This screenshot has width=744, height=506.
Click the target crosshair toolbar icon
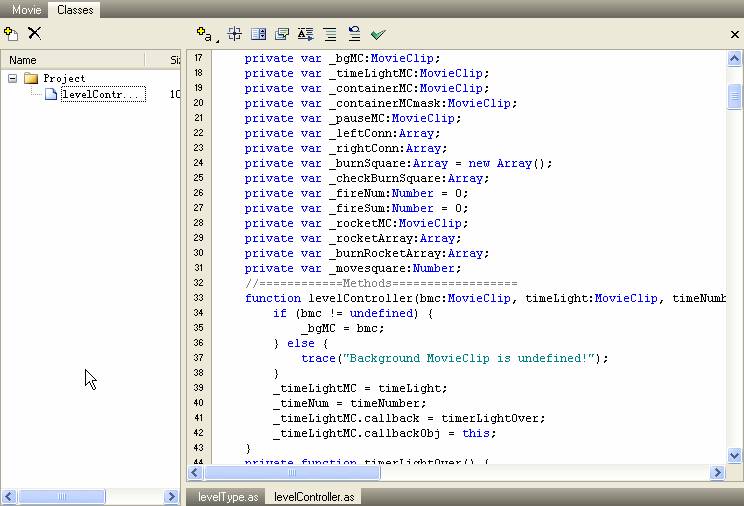(x=234, y=34)
